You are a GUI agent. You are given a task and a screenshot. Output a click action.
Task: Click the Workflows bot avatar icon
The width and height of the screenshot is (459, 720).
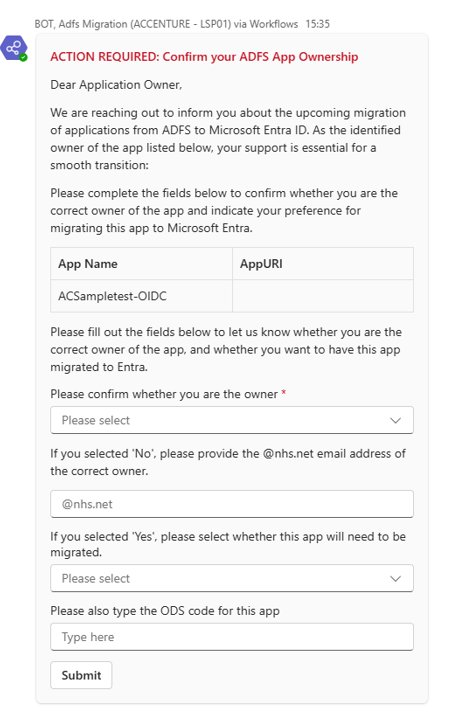(14, 48)
